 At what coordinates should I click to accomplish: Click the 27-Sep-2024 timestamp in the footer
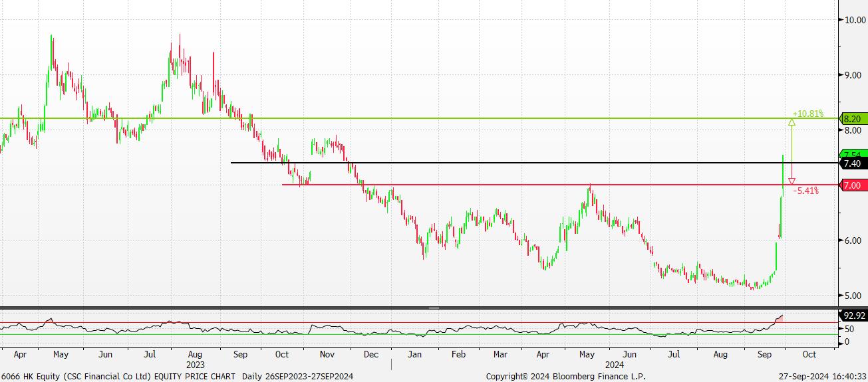pyautogui.click(x=822, y=377)
